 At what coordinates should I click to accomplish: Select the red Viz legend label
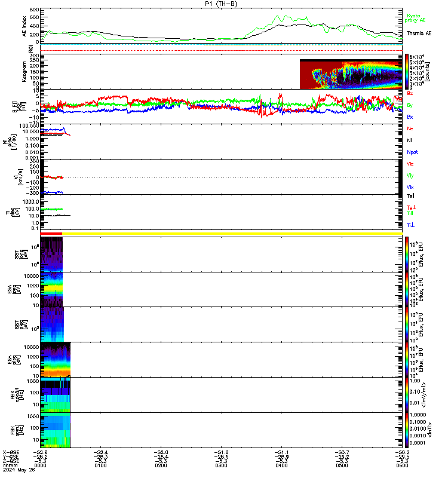coord(410,164)
